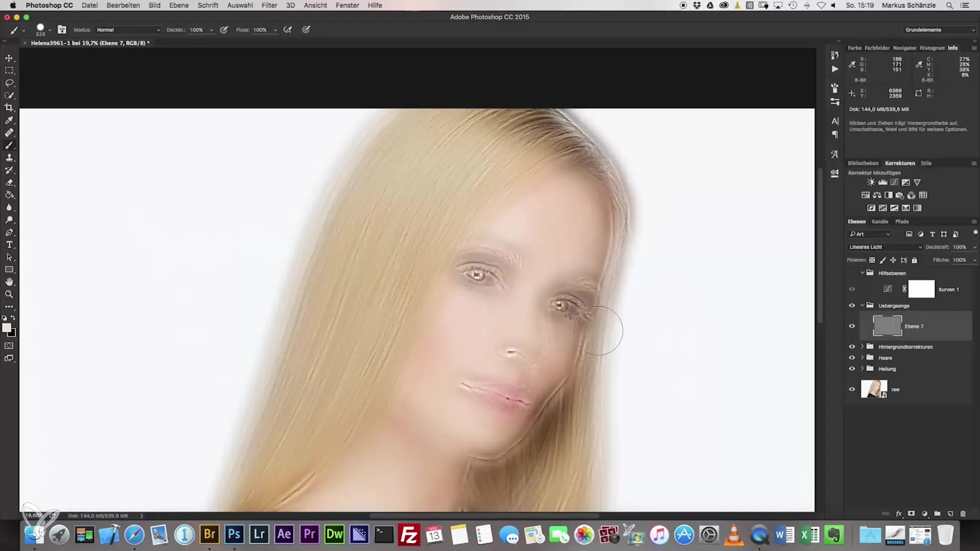Open the Grundelemente workspace dropdown
Screen dimensions: 980x551
(x=940, y=30)
